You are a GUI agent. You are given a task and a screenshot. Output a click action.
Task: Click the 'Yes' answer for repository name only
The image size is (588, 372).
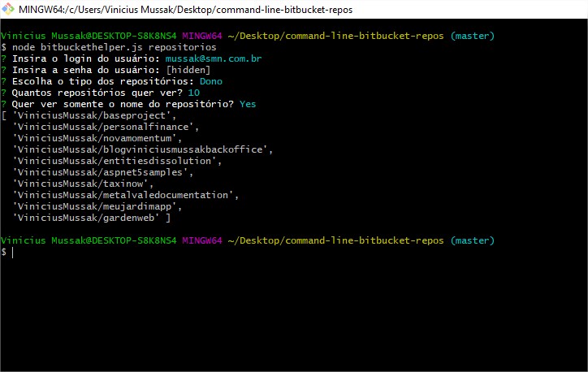pos(248,105)
